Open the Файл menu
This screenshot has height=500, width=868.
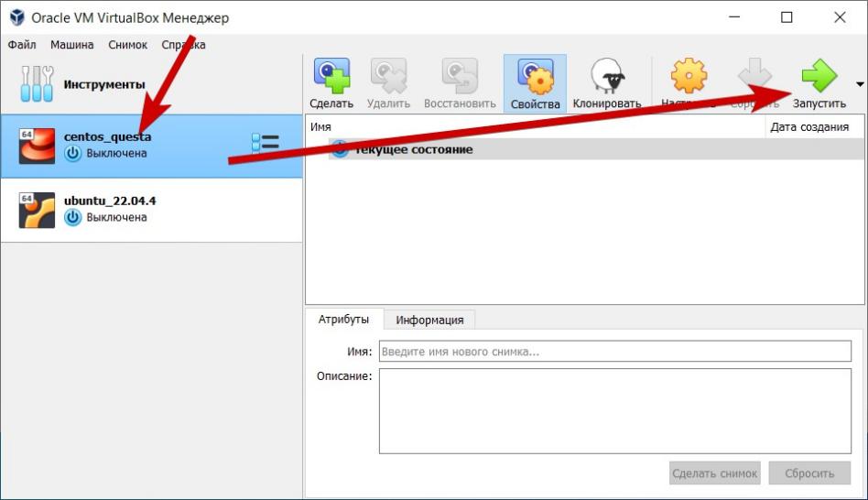coord(22,44)
